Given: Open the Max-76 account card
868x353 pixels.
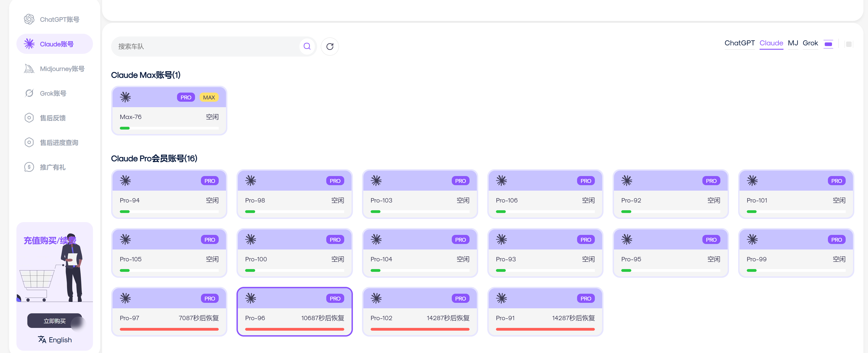Looking at the screenshot, I should (x=169, y=111).
